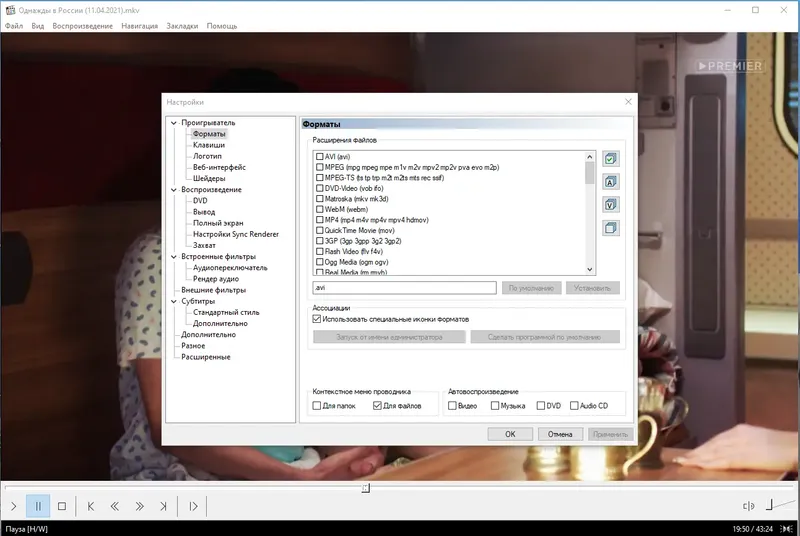Open the 'Воспроизведение' menu
Screen dimensions: 800x536
tap(83, 25)
